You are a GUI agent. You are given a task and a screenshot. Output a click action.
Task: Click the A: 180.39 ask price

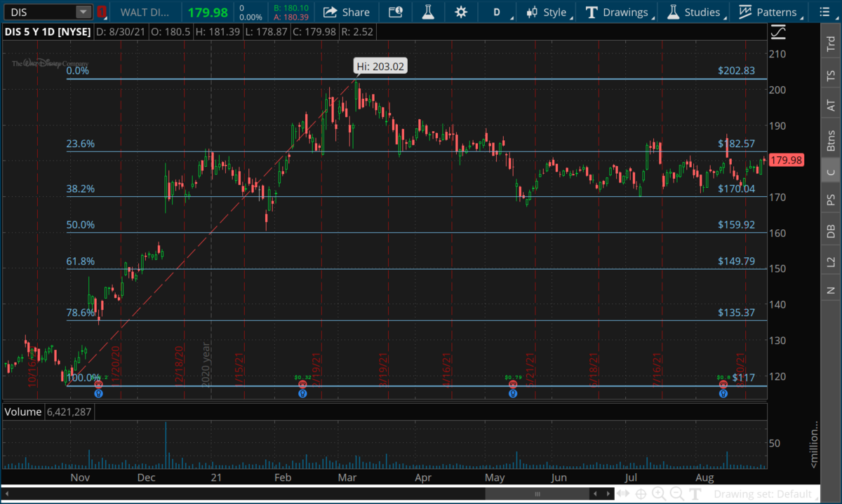(x=293, y=16)
